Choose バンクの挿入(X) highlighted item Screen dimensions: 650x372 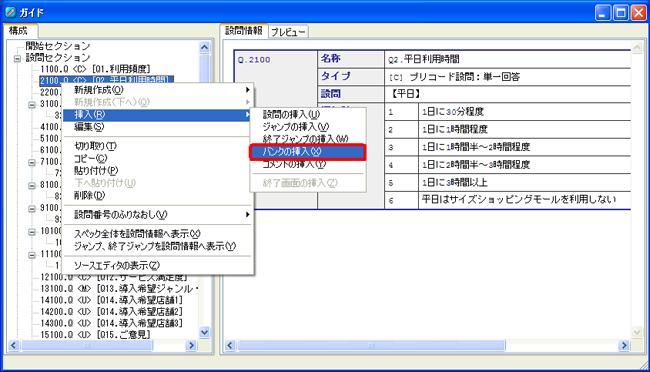(307, 152)
